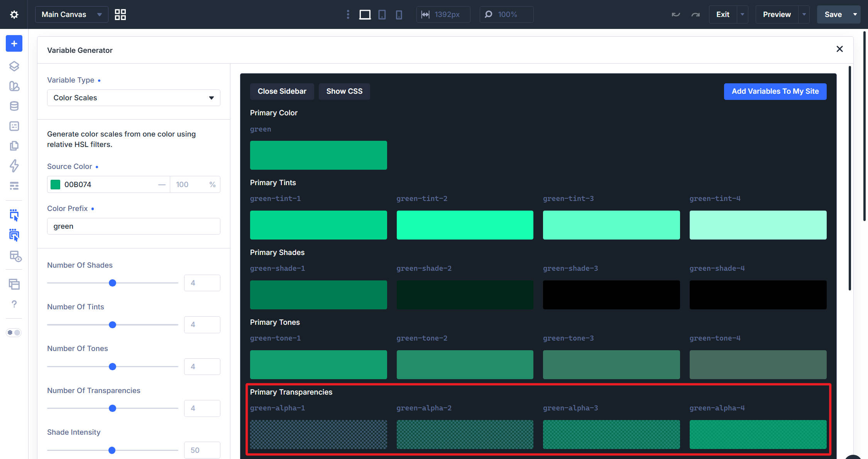This screenshot has width=868, height=459.
Task: Click the Exit button
Action: (722, 15)
